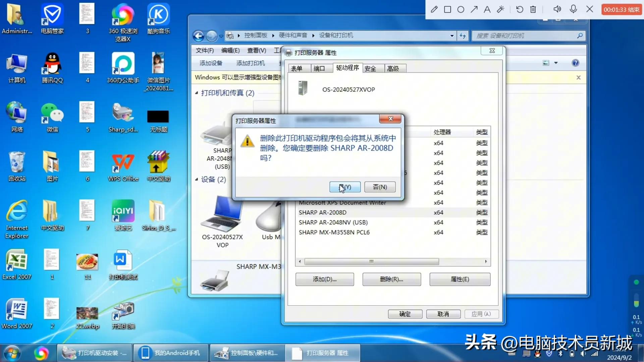Select Word 2007 desktop icon
The height and width of the screenshot is (362, 644).
coord(17,313)
